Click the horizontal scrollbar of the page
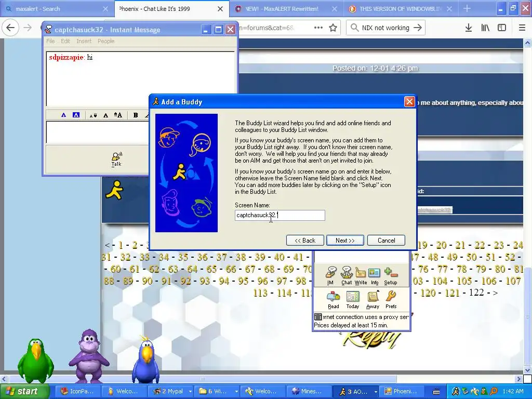The height and width of the screenshot is (399, 532). (x=203, y=379)
